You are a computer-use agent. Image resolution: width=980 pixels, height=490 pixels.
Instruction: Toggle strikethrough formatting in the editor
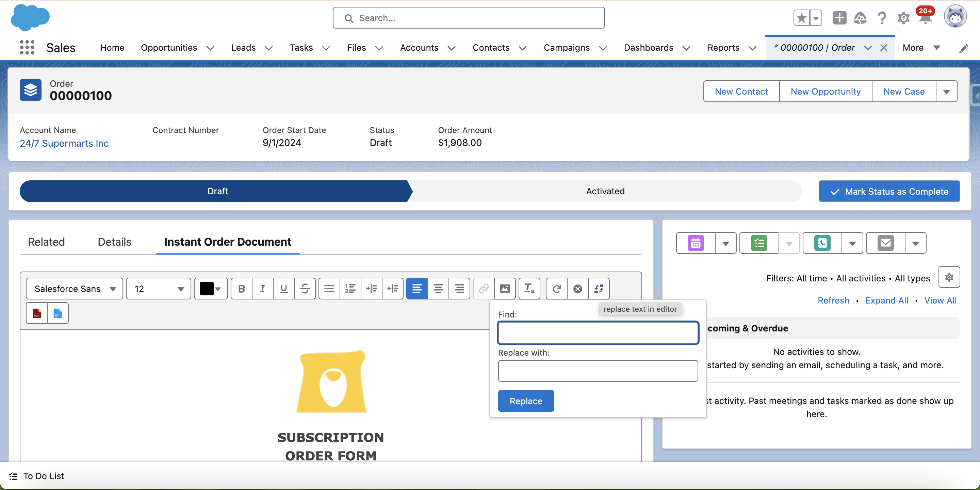[305, 289]
